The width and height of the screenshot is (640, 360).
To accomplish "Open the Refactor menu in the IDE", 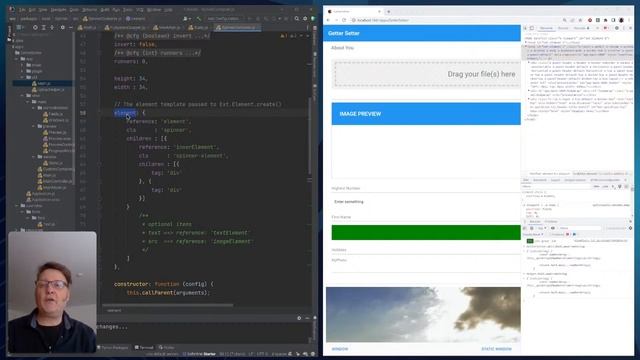I will coord(90,9).
